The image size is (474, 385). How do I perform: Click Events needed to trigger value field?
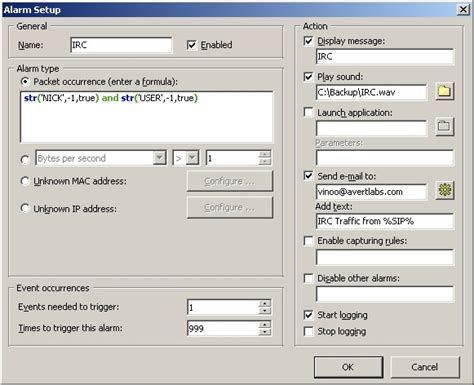point(223,307)
